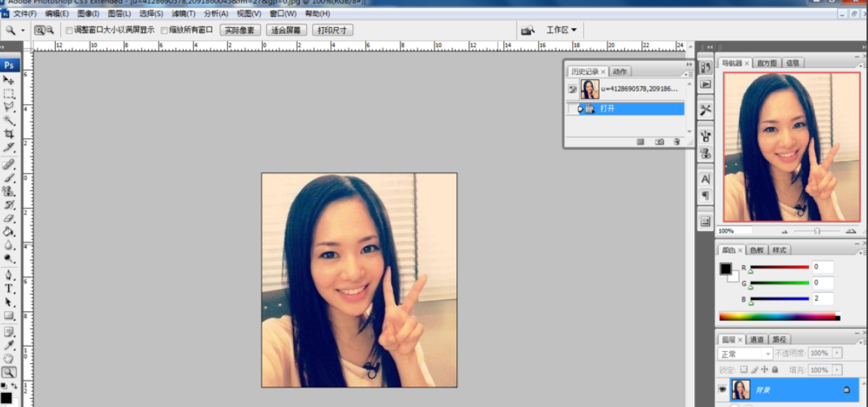The image size is (868, 407).
Task: Enable 缩放所有窗口 checkbox
Action: pyautogui.click(x=165, y=30)
